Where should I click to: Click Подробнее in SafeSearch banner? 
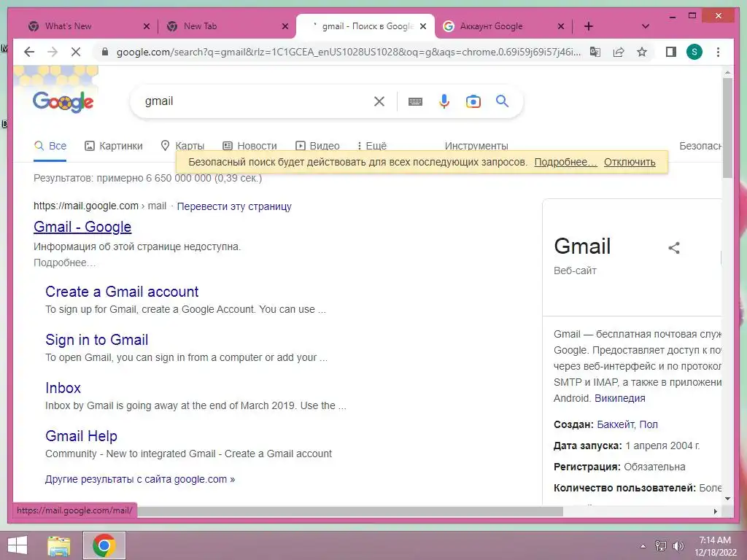point(565,162)
